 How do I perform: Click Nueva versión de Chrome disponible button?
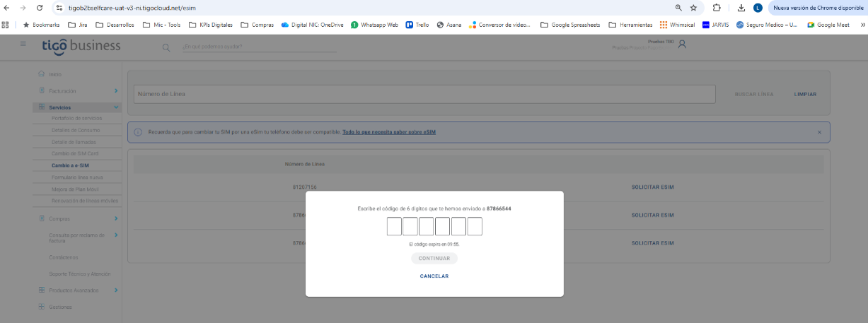(817, 8)
